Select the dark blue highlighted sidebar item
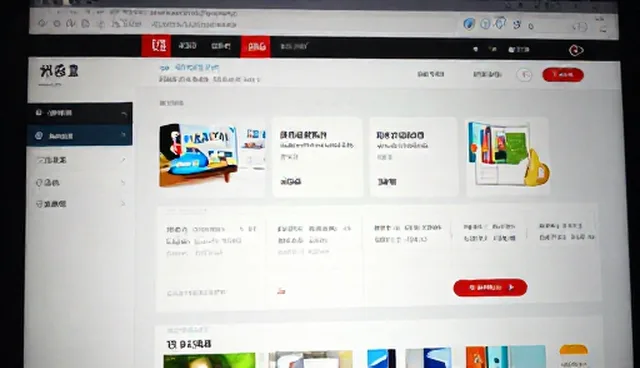This screenshot has width=640, height=368. tap(80, 135)
